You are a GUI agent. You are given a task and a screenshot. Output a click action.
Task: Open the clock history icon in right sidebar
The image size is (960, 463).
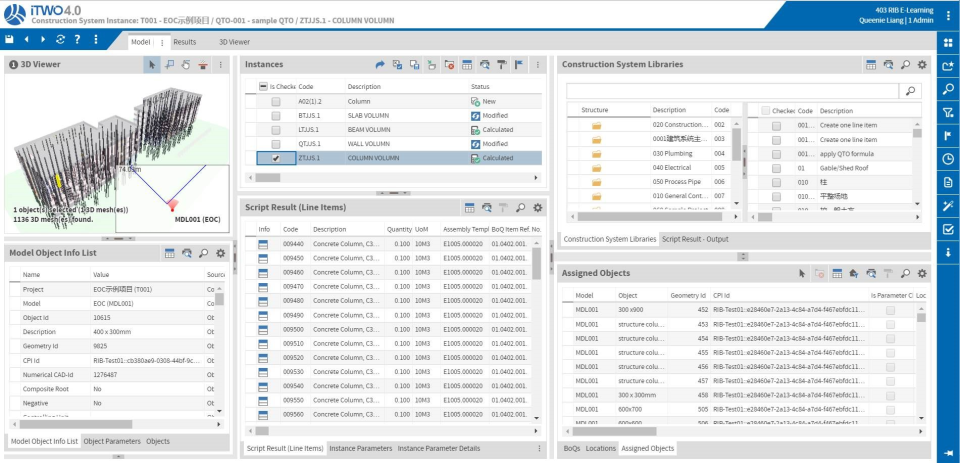click(948, 158)
